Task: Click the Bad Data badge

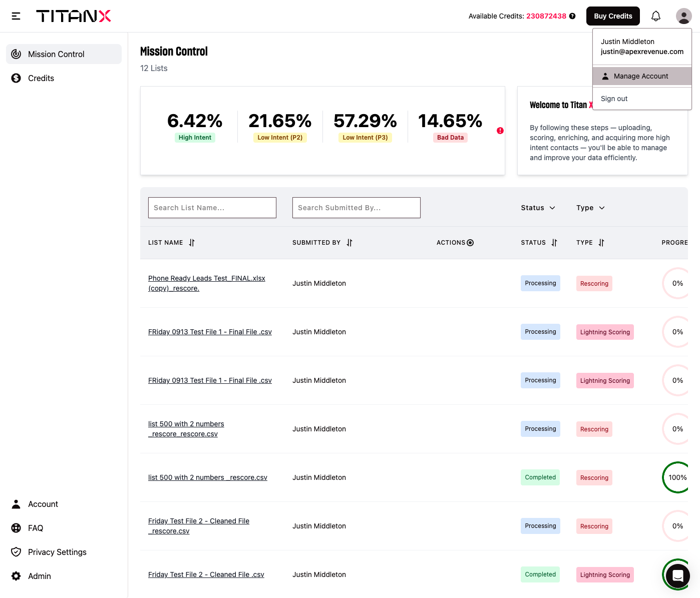Action: pos(450,138)
